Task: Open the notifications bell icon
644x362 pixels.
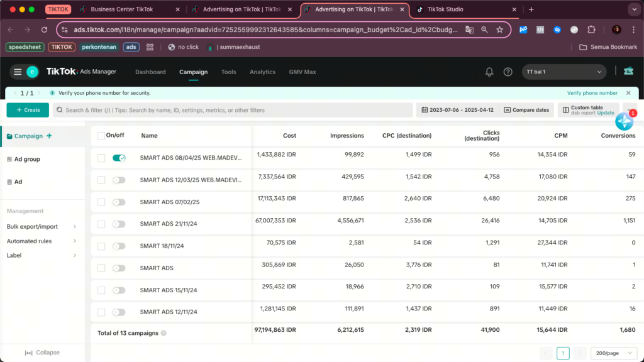Action: 489,72
